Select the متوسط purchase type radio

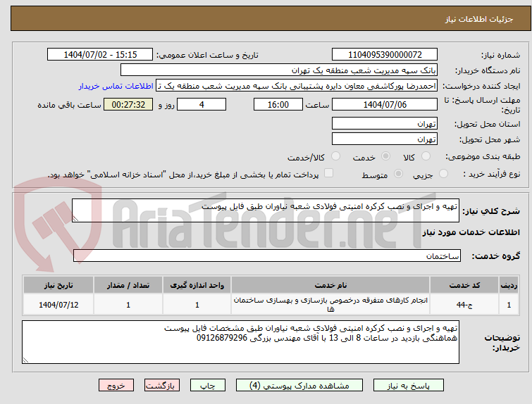point(398,174)
